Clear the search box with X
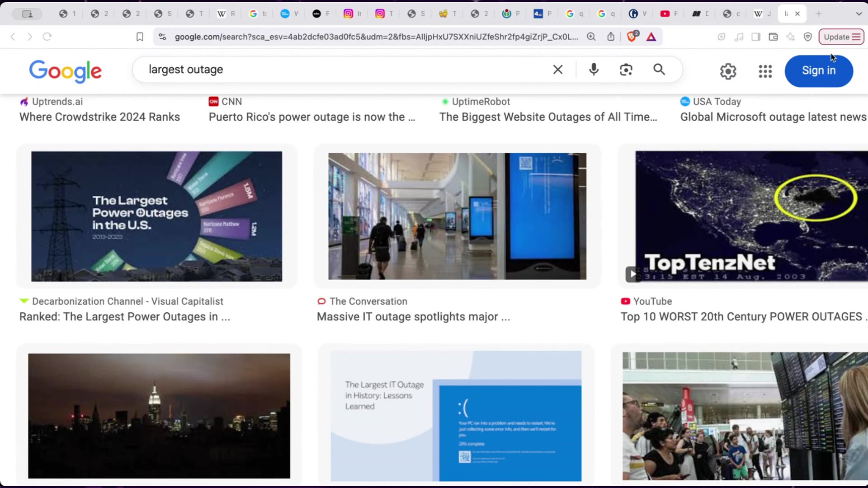868x488 pixels. point(558,70)
